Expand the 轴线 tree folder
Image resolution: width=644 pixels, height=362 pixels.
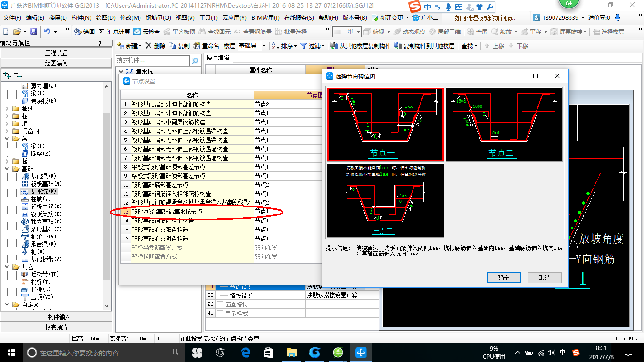7,108
